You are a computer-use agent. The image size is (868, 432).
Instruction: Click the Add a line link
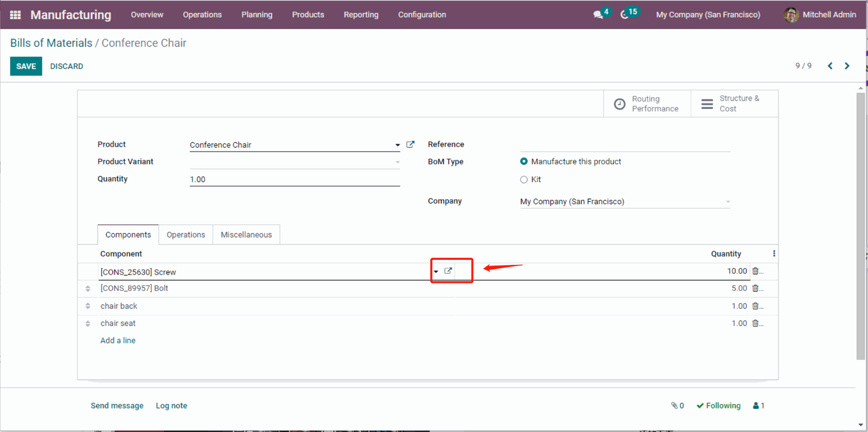[118, 340]
